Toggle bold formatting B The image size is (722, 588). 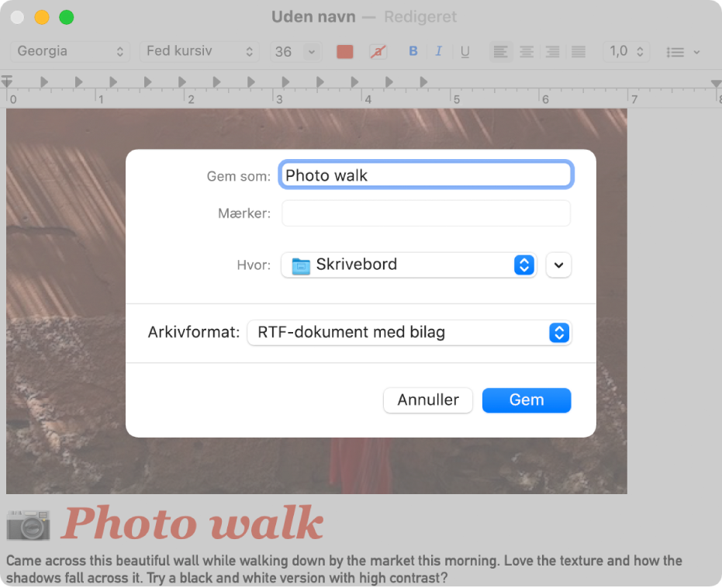coord(413,51)
